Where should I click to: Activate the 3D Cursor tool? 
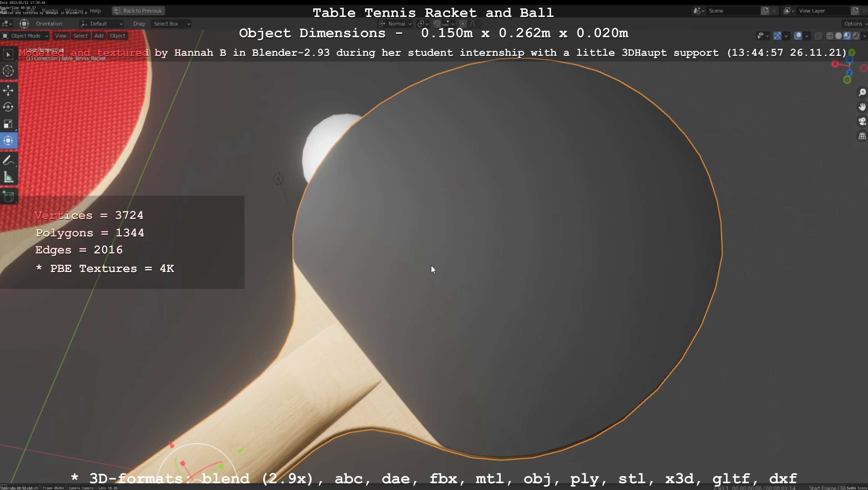pos(8,71)
